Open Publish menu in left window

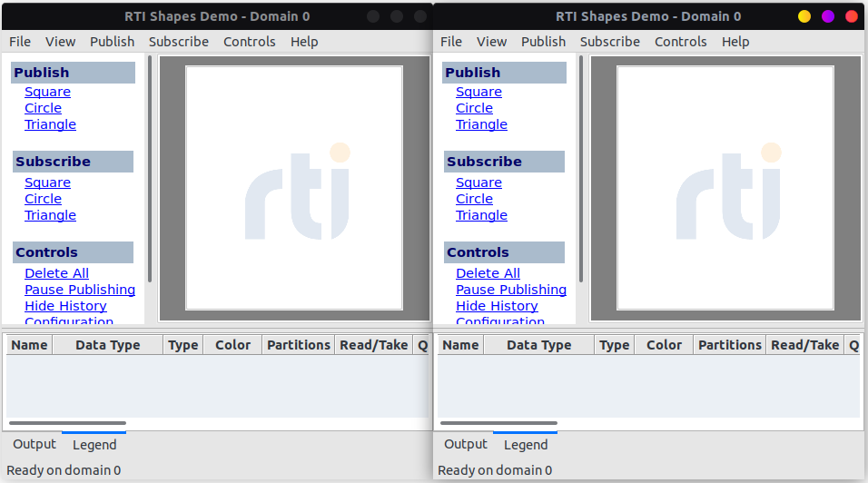[113, 42]
